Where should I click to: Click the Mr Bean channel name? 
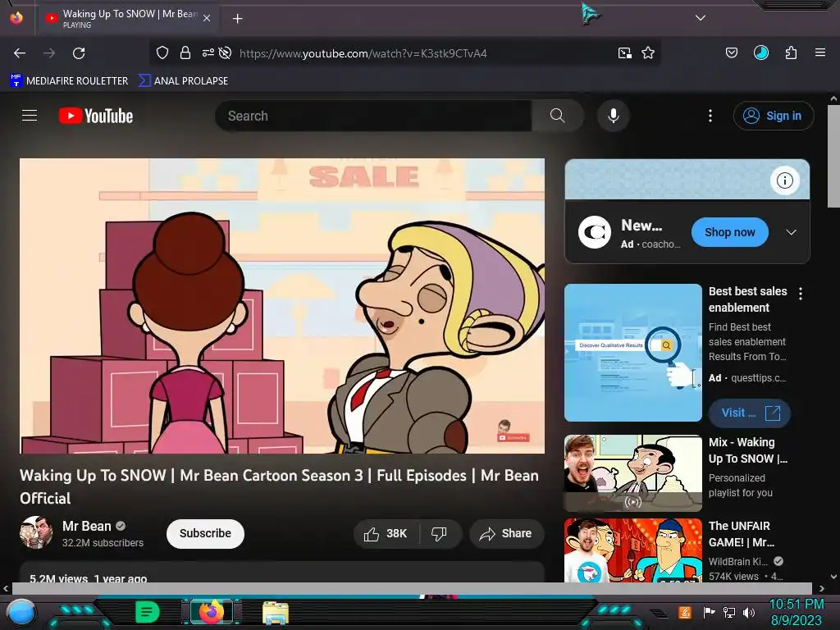point(87,526)
